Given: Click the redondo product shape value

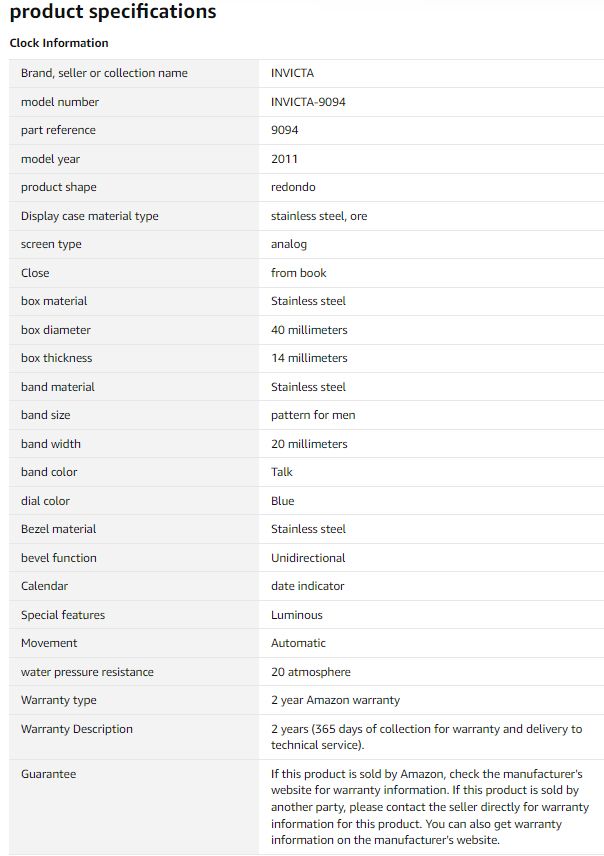Looking at the screenshot, I should tap(293, 187).
